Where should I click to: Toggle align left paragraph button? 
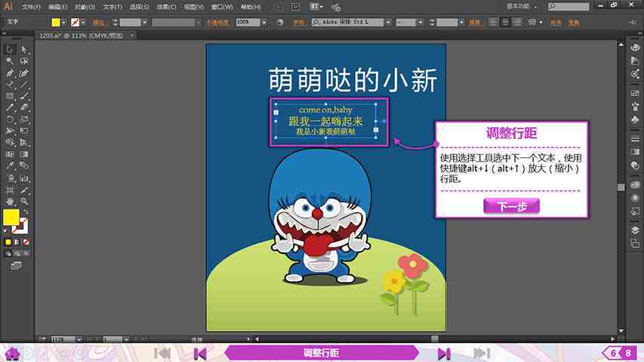tap(494, 22)
